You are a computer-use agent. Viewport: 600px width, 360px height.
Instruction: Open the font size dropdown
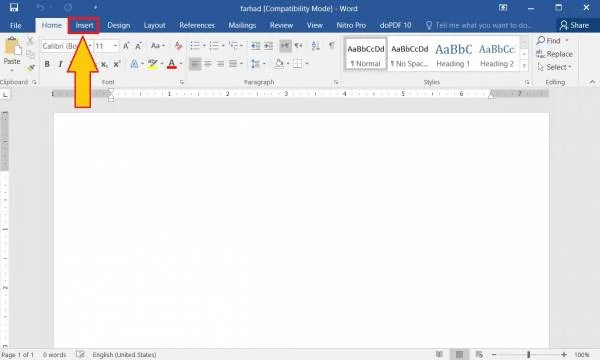[115, 46]
